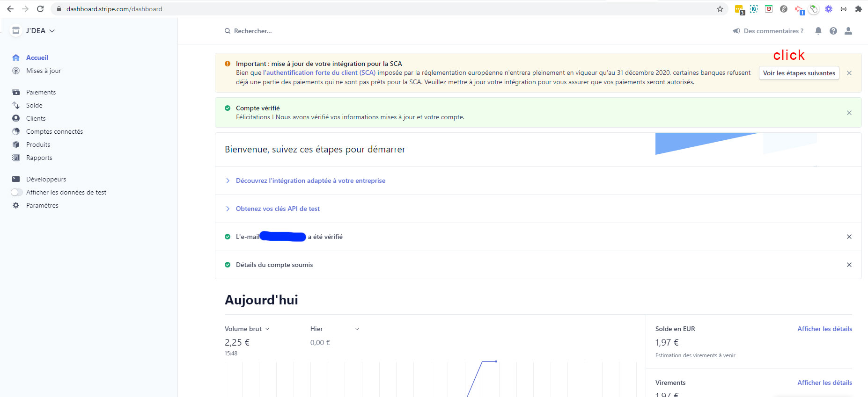
Task: Click the Accueil home icon in sidebar
Action: tap(16, 58)
